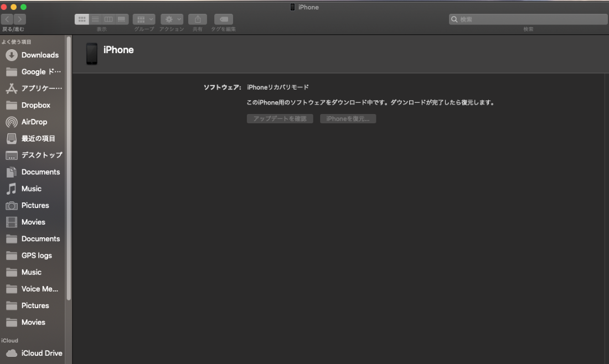Open the Voice Me... folder
Viewport: 609px width, 364px height.
(33, 289)
